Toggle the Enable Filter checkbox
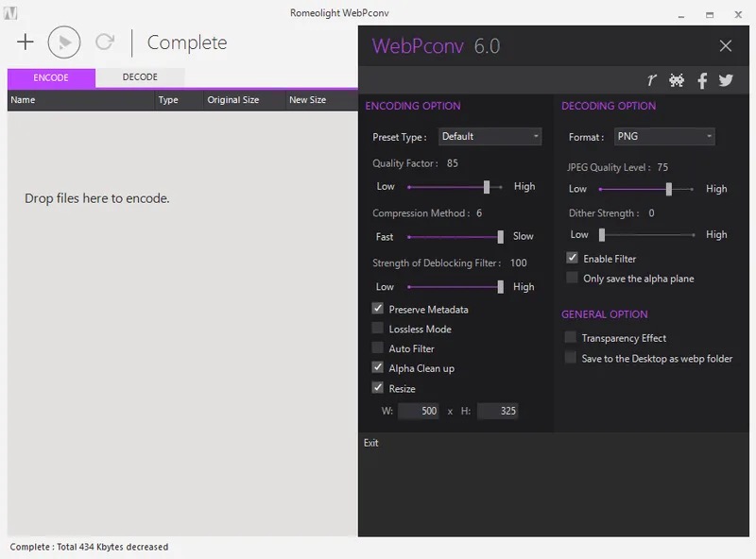 [572, 258]
